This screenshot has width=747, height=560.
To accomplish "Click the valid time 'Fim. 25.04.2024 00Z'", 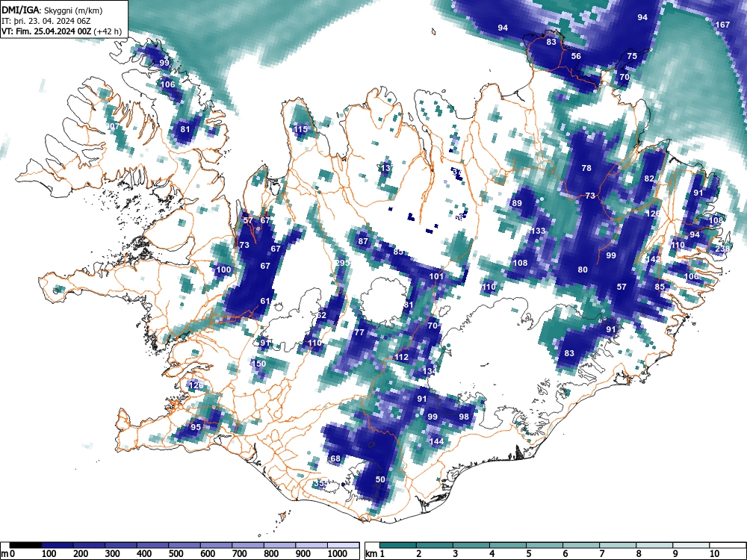I will tap(53, 31).
